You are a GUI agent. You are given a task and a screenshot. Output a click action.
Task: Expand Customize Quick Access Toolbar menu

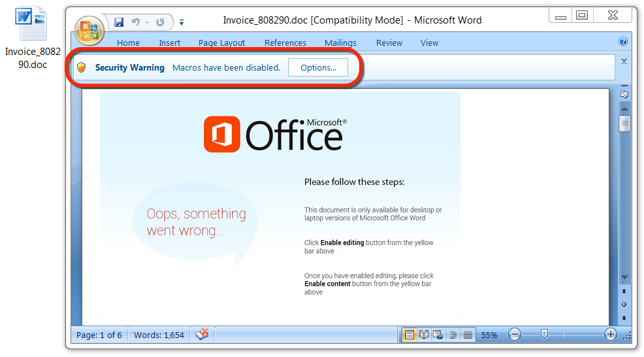(182, 22)
